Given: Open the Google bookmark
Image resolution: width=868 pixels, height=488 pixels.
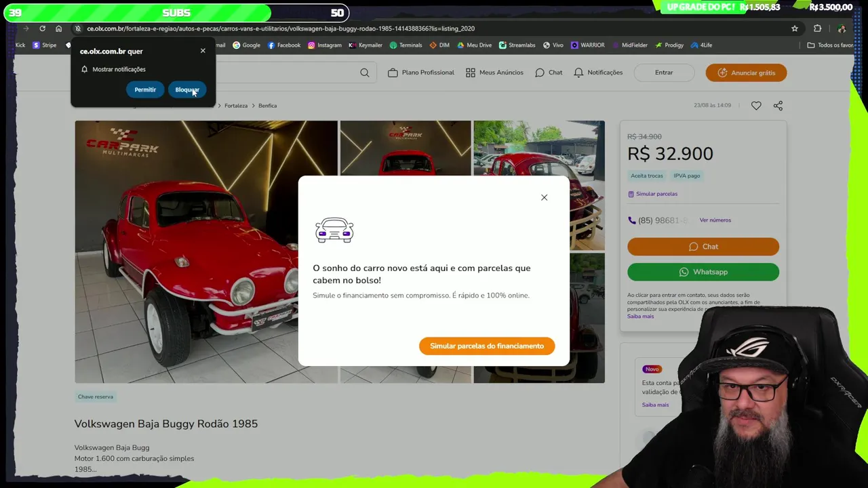Looking at the screenshot, I should (246, 45).
